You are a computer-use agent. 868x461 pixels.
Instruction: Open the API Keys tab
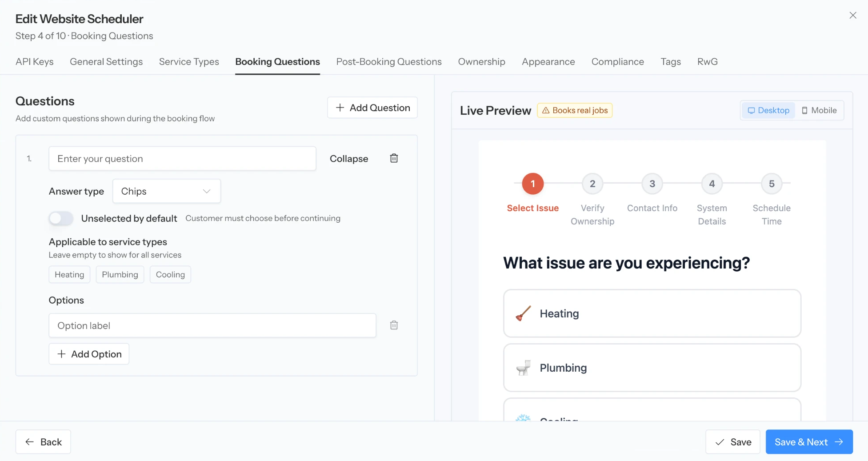[x=35, y=62]
